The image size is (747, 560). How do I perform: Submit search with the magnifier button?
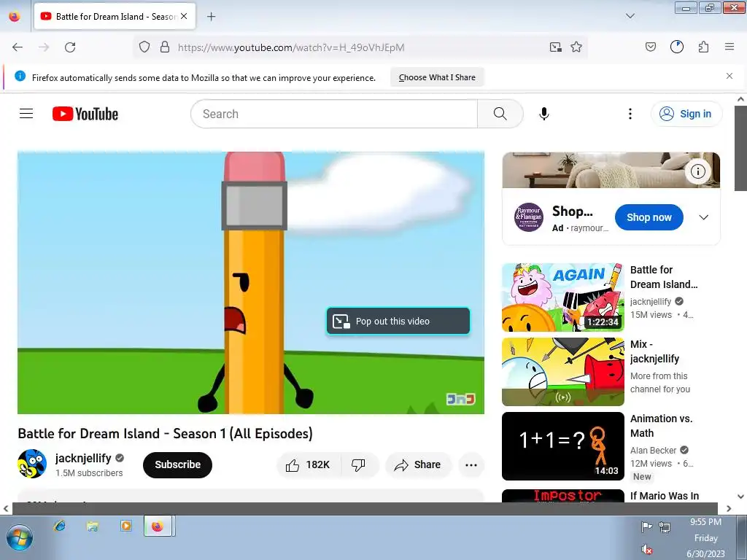(500, 114)
